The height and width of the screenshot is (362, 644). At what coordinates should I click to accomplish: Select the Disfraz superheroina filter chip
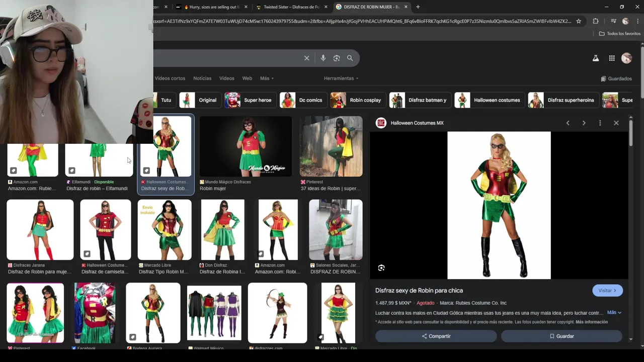click(563, 100)
